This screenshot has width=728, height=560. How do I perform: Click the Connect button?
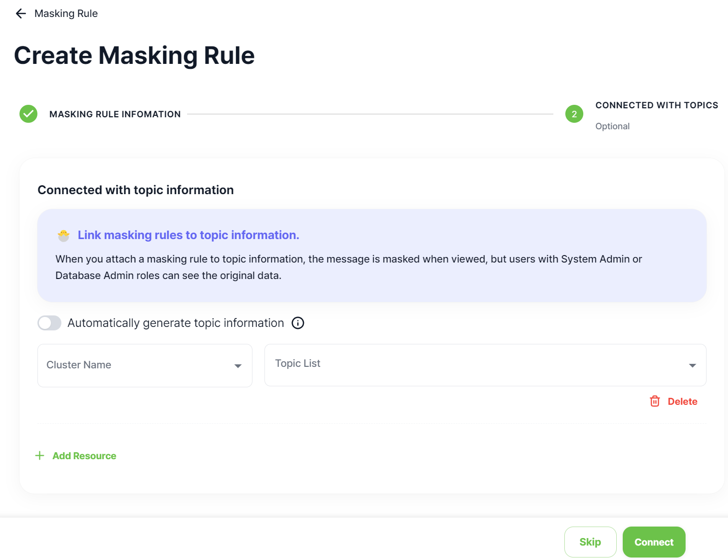pos(654,542)
